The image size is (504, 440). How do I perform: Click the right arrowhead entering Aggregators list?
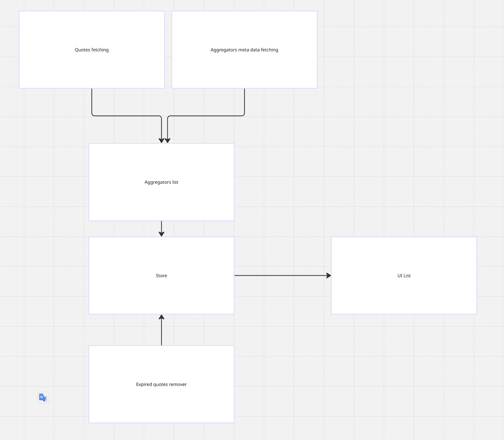click(167, 140)
